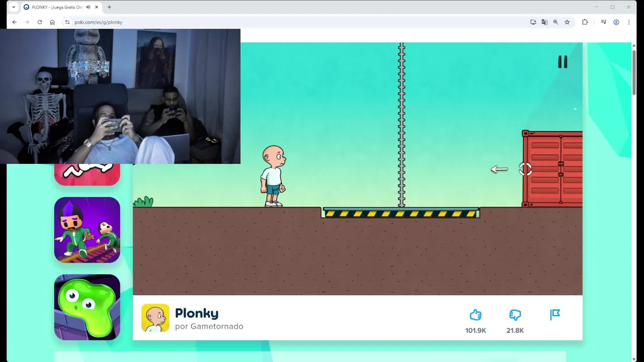Image resolution: width=644 pixels, height=362 pixels.
Task: Click the thumbs-down dislike icon
Action: tap(515, 315)
